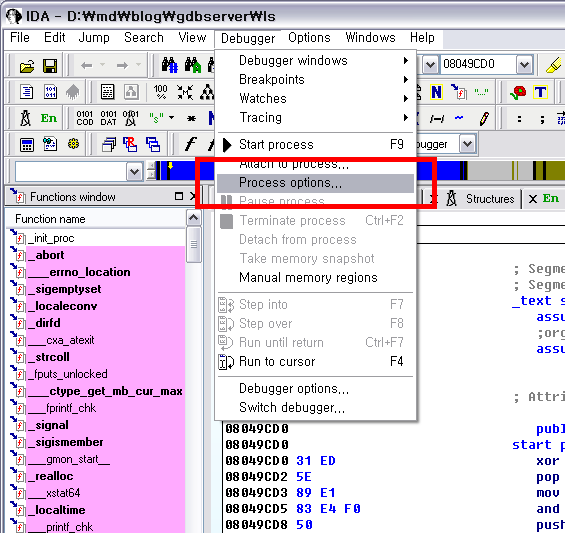This screenshot has width=565, height=533.
Task: Choose Process options... menu entry
Action: pyautogui.click(x=315, y=183)
